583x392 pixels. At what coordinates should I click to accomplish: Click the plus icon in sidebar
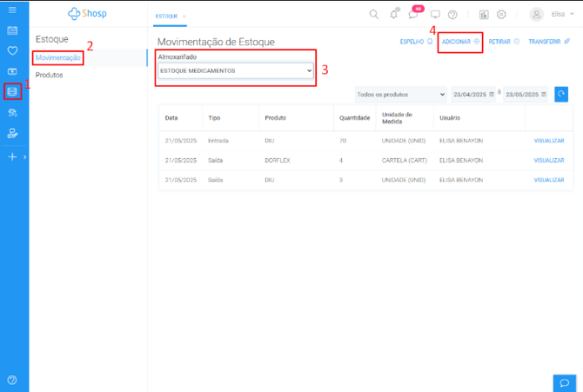pyautogui.click(x=12, y=156)
